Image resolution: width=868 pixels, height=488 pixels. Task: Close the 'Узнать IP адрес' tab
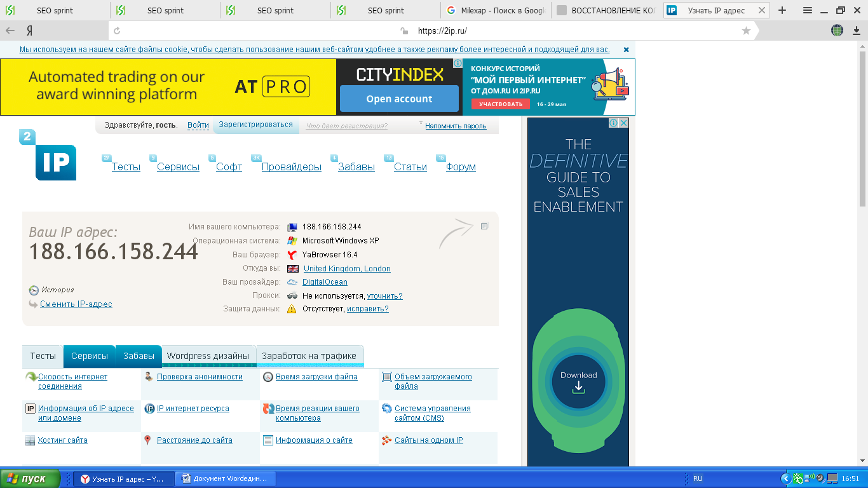[x=761, y=10]
